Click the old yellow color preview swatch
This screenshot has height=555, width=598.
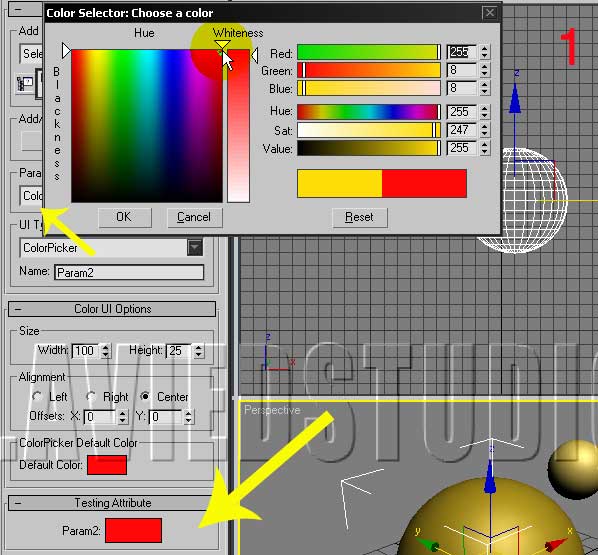[x=339, y=183]
